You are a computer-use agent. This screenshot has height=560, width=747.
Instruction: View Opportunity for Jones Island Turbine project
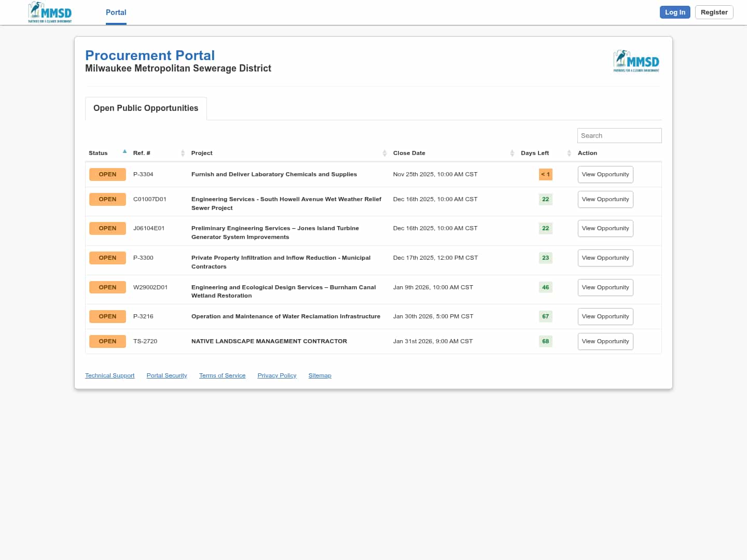pyautogui.click(x=605, y=229)
